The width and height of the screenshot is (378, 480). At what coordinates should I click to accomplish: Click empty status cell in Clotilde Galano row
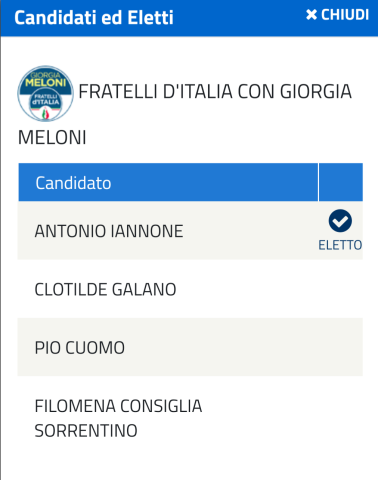point(341,289)
